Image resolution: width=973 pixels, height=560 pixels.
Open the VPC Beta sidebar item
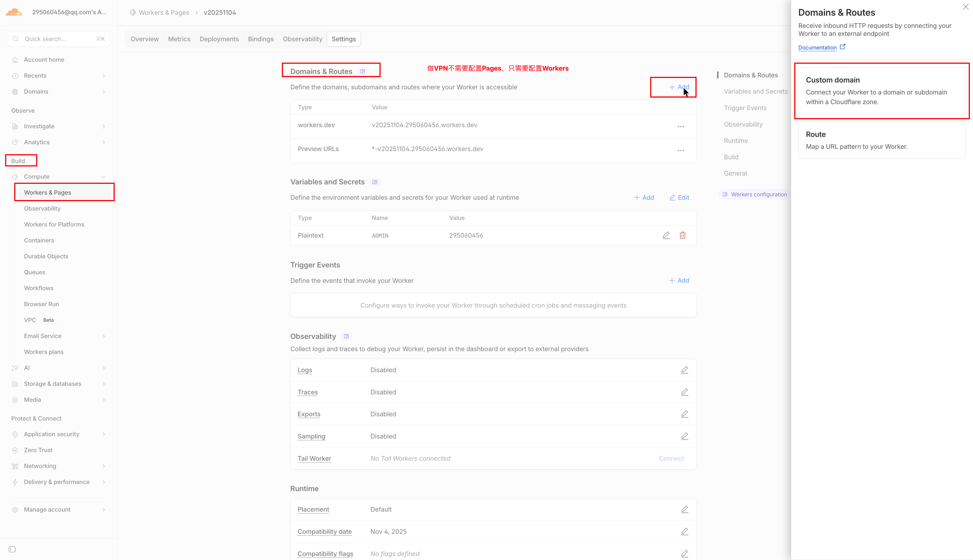pyautogui.click(x=40, y=320)
